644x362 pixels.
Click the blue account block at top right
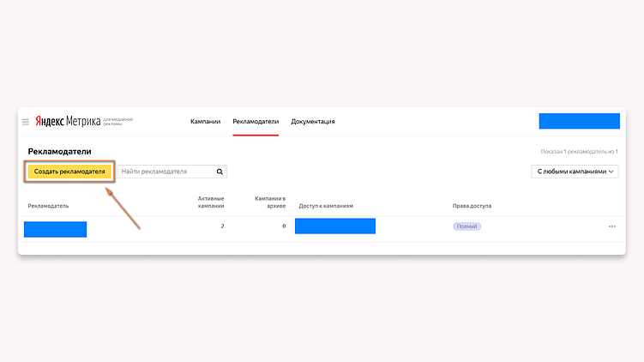[x=579, y=121]
